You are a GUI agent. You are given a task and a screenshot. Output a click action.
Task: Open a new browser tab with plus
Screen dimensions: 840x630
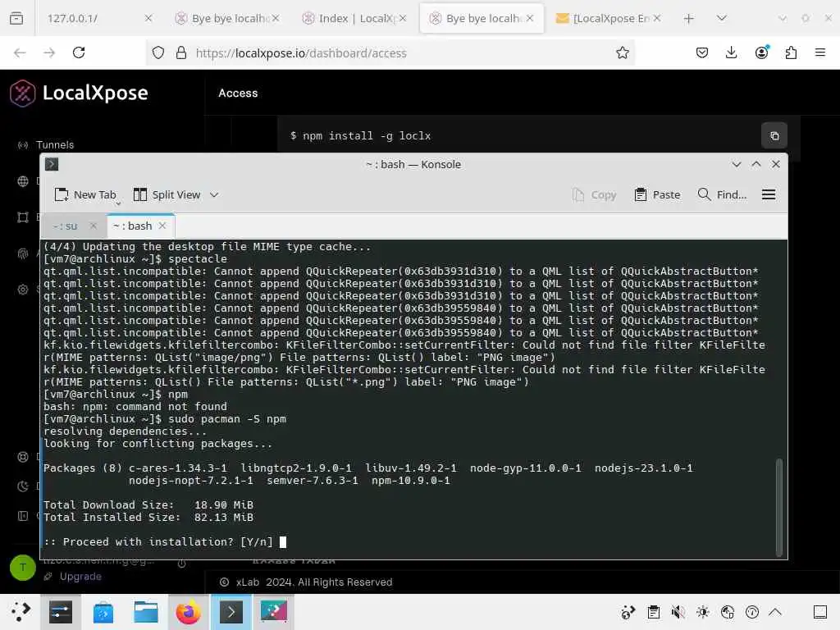(x=689, y=19)
